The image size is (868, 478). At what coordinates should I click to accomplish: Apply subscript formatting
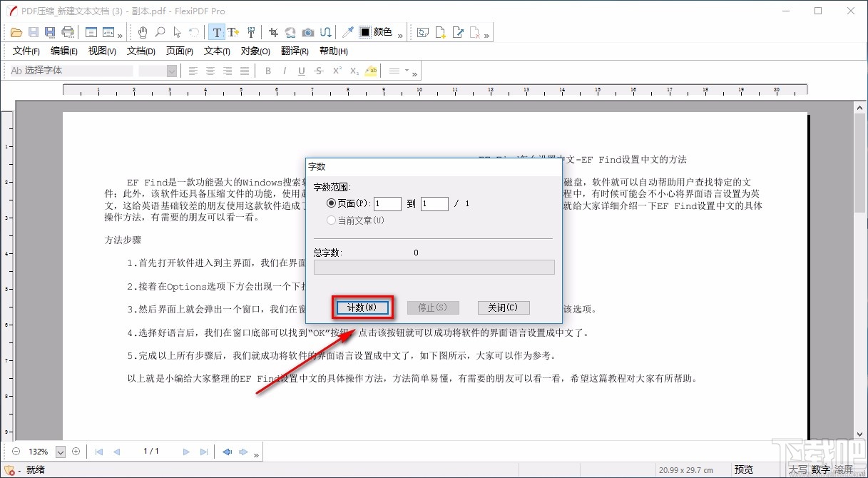coord(354,71)
